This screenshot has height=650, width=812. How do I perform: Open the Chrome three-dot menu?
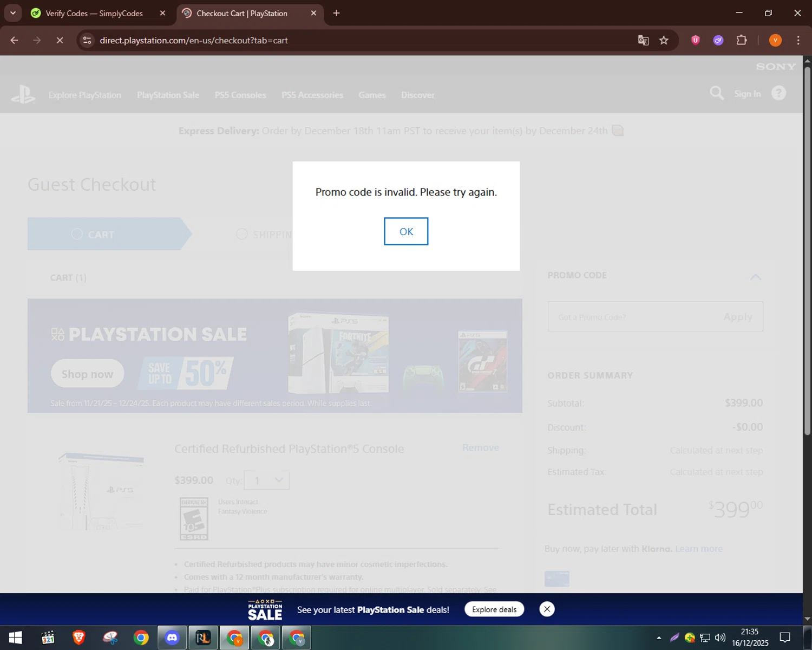click(x=798, y=40)
